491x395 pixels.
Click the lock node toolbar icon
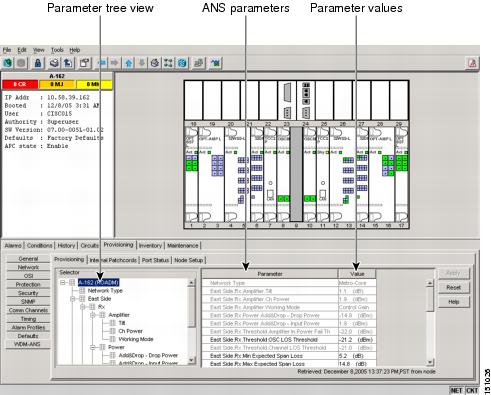[x=38, y=63]
